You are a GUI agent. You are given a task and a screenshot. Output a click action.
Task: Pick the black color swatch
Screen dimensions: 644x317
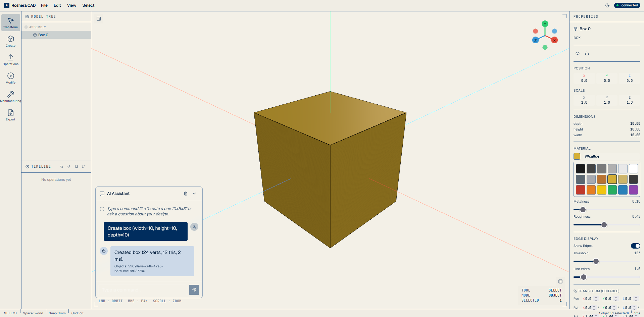(x=581, y=169)
